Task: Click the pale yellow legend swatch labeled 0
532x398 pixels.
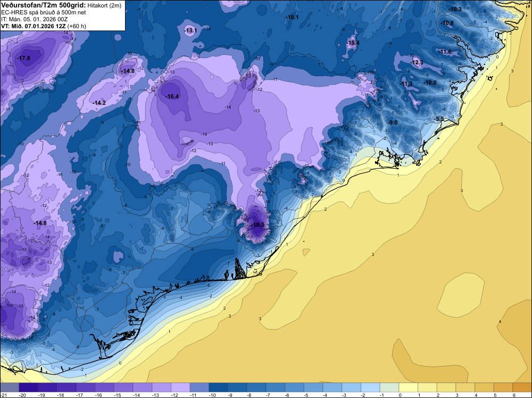Action: [409, 387]
